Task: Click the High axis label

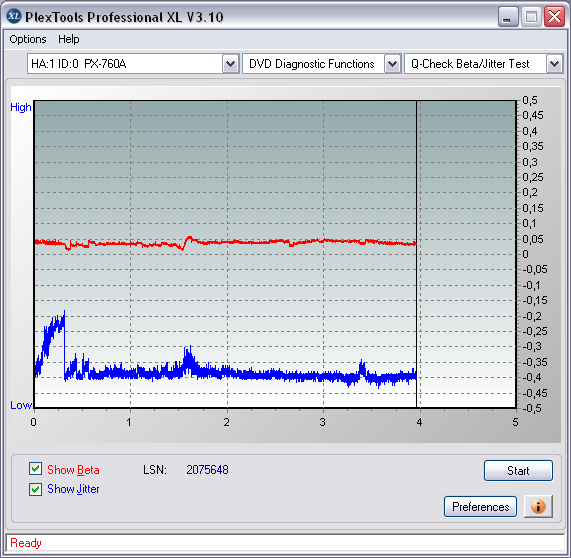Action: 21,107
